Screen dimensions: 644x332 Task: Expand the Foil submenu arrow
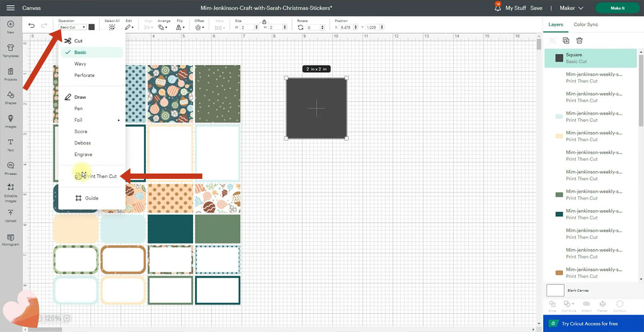(x=119, y=120)
